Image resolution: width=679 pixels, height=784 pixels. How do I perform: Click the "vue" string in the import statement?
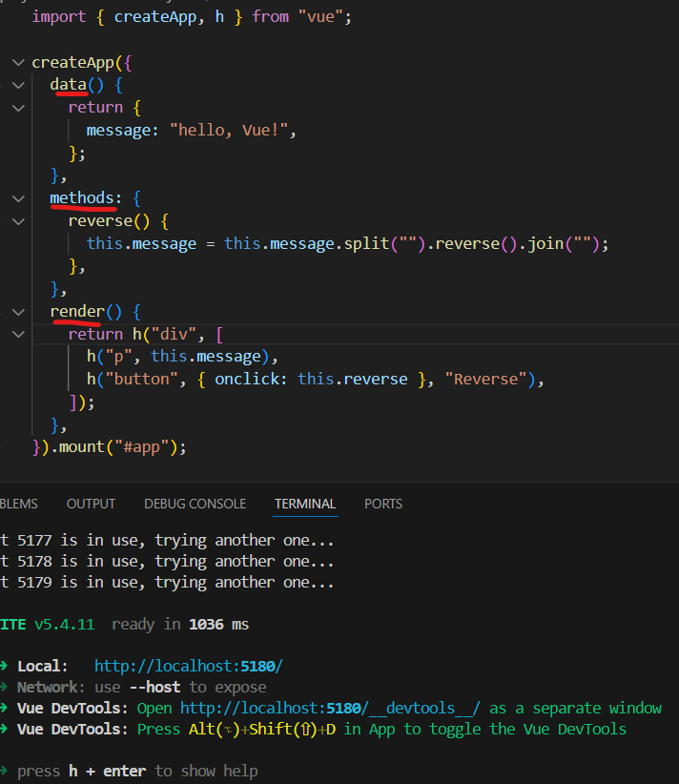pos(320,16)
